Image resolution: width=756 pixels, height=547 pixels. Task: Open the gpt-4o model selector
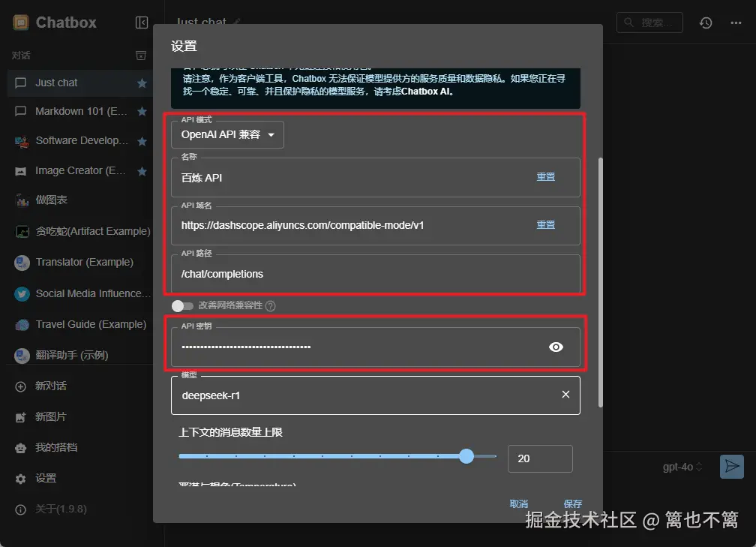(682, 467)
